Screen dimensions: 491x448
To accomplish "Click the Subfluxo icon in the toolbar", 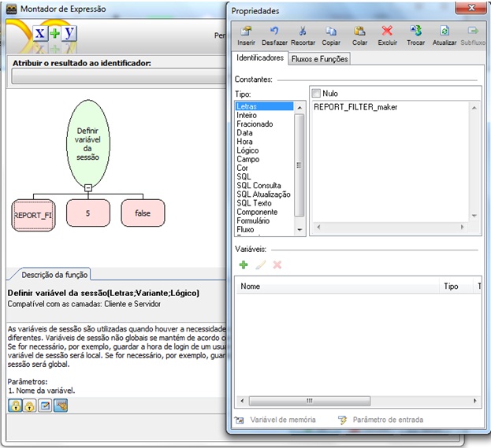I will 473,31.
